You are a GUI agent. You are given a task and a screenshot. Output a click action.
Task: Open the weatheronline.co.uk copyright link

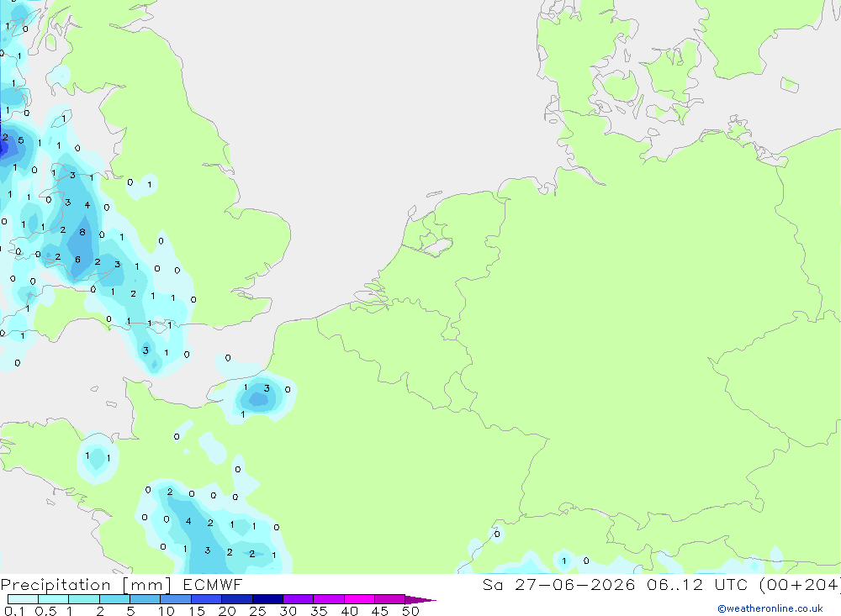770,608
